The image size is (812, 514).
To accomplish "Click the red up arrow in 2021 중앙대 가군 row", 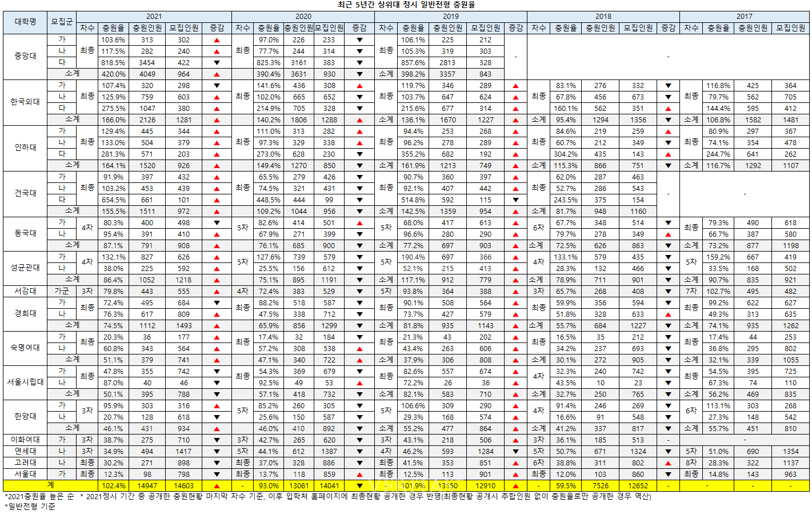I will click(217, 40).
